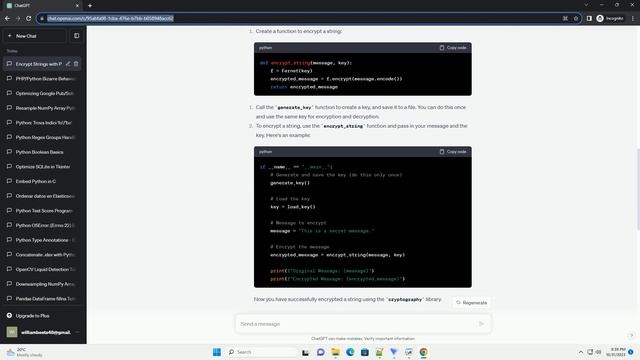640x360 pixels.
Task: Open account menu three-dots beside email
Action: click(77, 332)
